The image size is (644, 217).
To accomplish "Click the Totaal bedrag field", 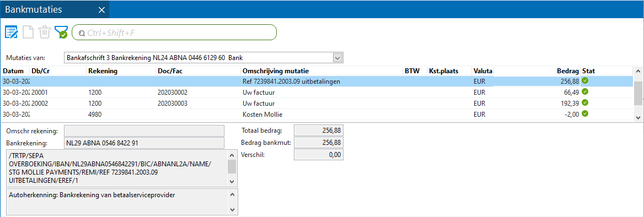I will pos(318,131).
